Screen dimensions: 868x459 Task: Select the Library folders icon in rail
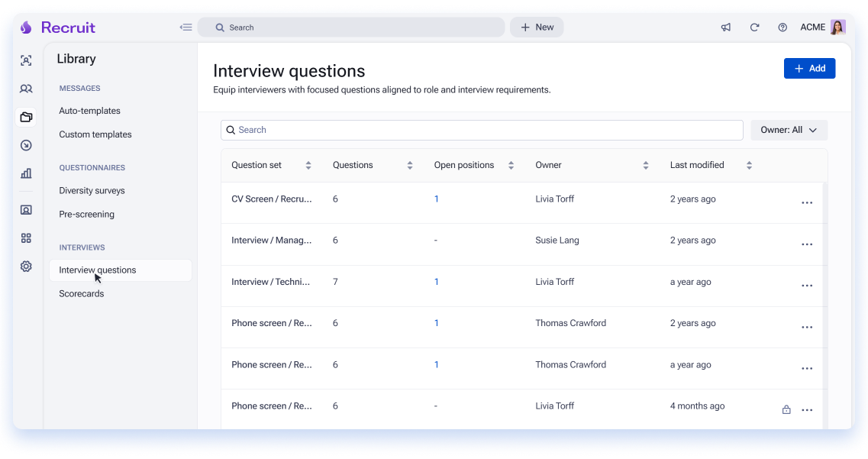point(26,117)
